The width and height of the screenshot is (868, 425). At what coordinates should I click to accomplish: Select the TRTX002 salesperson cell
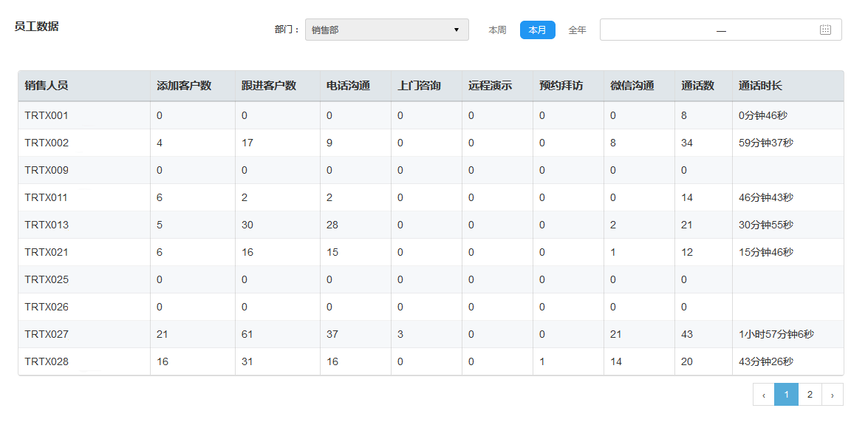(47, 143)
